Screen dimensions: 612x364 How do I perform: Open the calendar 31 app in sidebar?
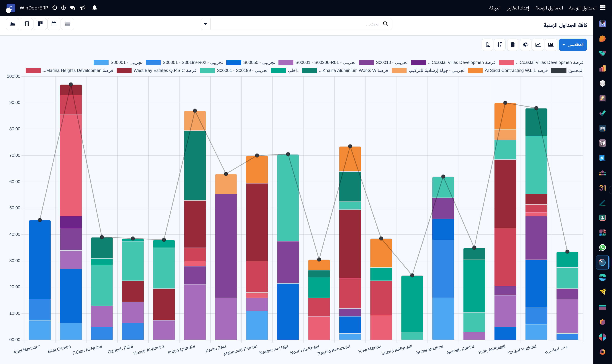click(602, 188)
